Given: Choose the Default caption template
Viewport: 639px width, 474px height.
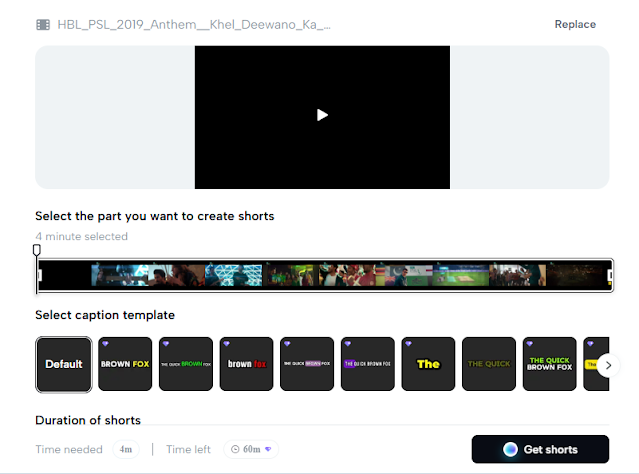Looking at the screenshot, I should tap(64, 364).
